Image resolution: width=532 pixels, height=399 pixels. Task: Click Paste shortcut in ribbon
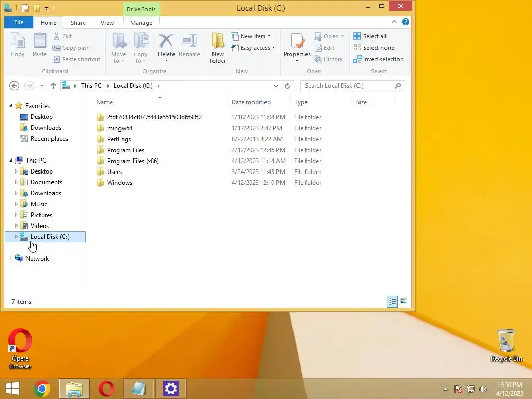(77, 59)
